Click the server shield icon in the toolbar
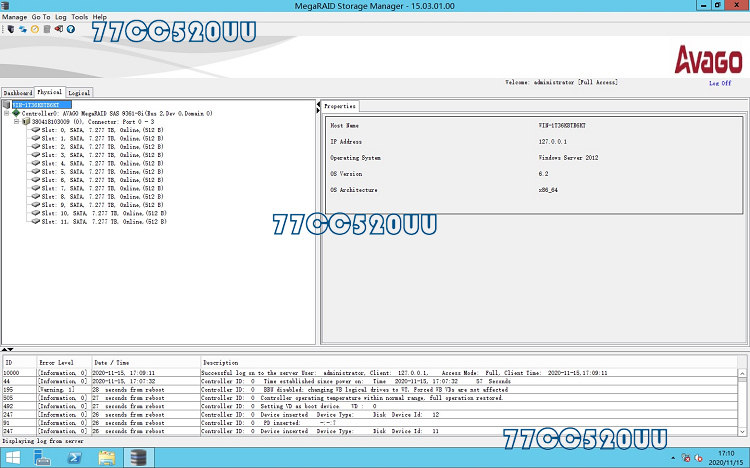Image resolution: width=750 pixels, height=468 pixels. coord(11,29)
